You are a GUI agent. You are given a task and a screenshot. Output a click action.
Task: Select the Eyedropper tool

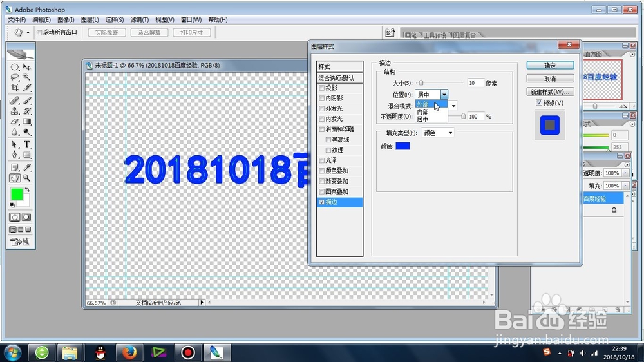click(x=26, y=167)
